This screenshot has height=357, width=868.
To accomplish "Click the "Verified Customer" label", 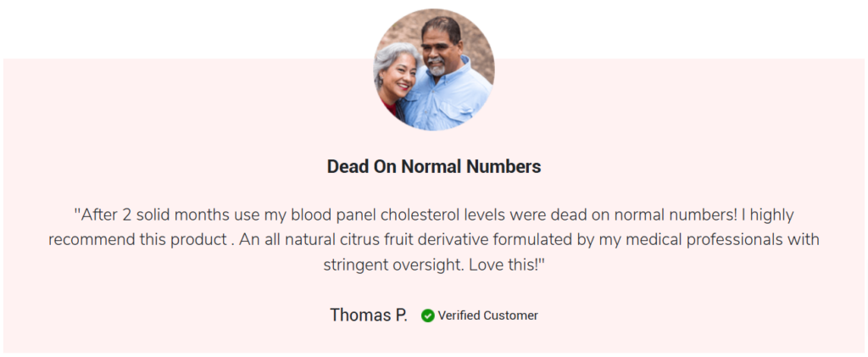I will click(487, 315).
